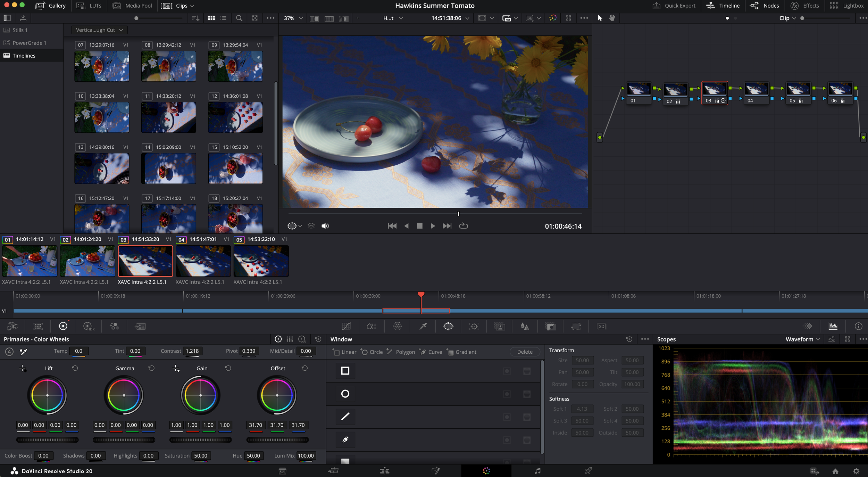Viewport: 868px width, 477px height.
Task: Add a Polygon window
Action: click(401, 352)
